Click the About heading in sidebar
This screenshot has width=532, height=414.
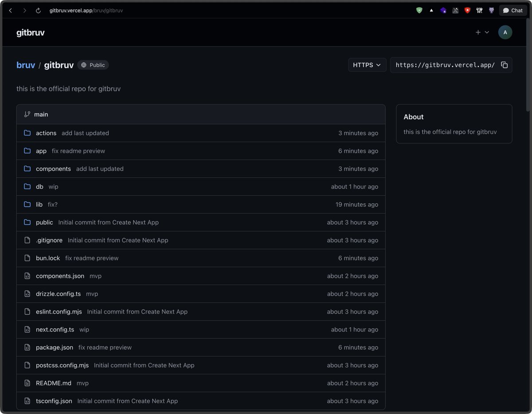[x=414, y=117]
